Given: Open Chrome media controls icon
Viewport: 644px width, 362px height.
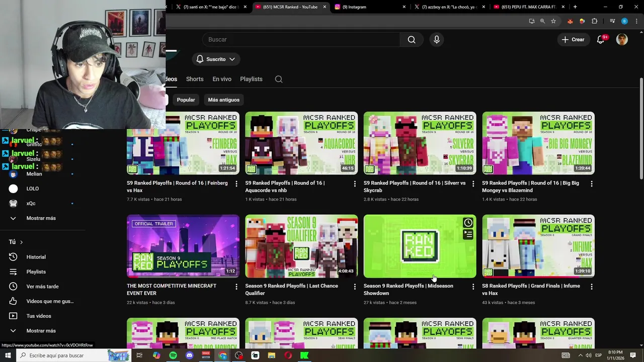Looking at the screenshot, I should pos(612,21).
